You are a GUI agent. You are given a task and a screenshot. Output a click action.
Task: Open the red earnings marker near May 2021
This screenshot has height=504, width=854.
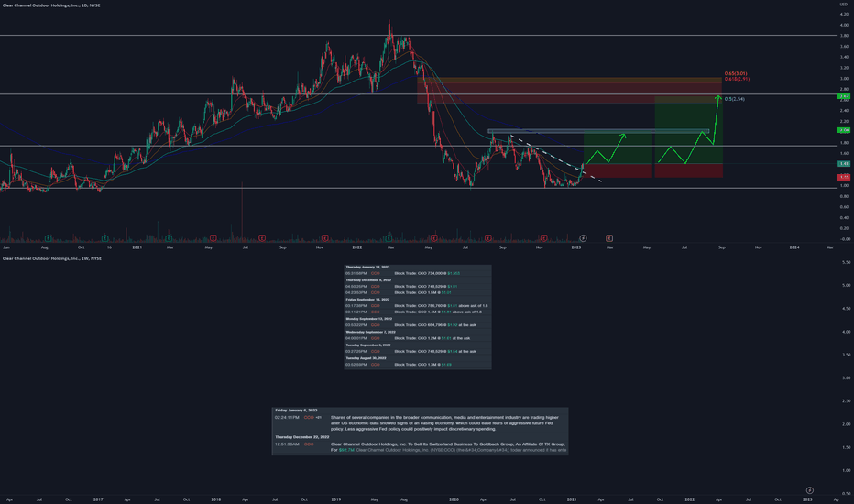[213, 238]
